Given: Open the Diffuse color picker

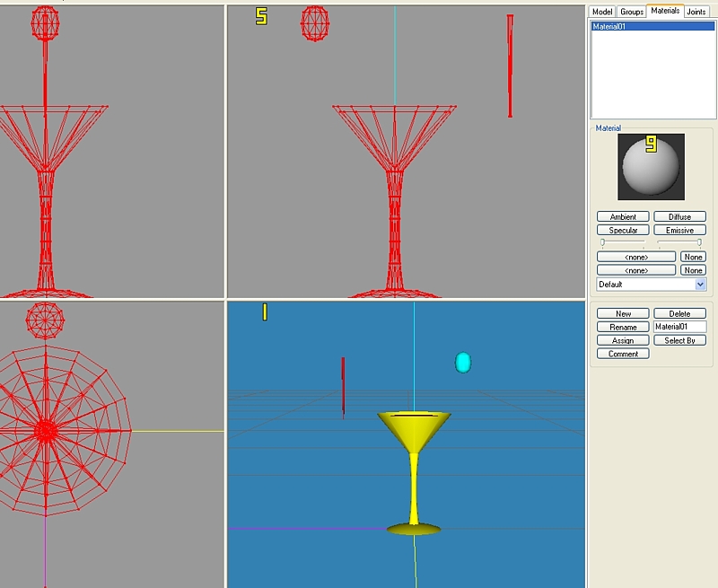Looking at the screenshot, I should [x=679, y=217].
